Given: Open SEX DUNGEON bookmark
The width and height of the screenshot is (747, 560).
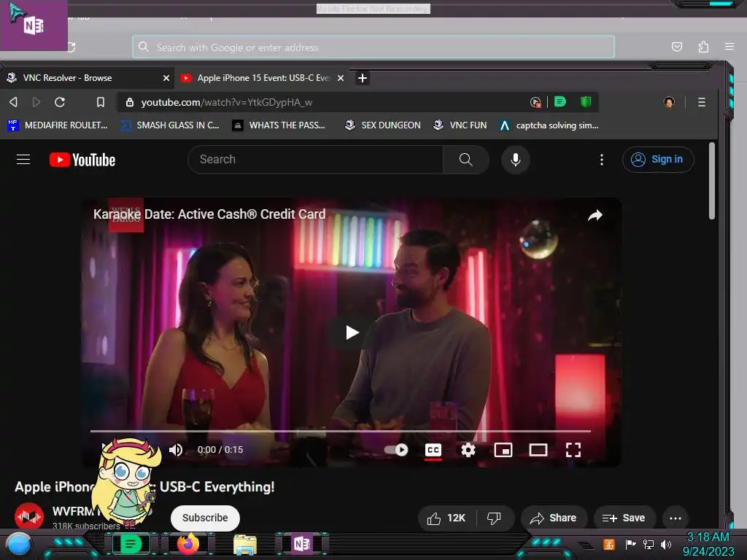Looking at the screenshot, I should pos(383,125).
